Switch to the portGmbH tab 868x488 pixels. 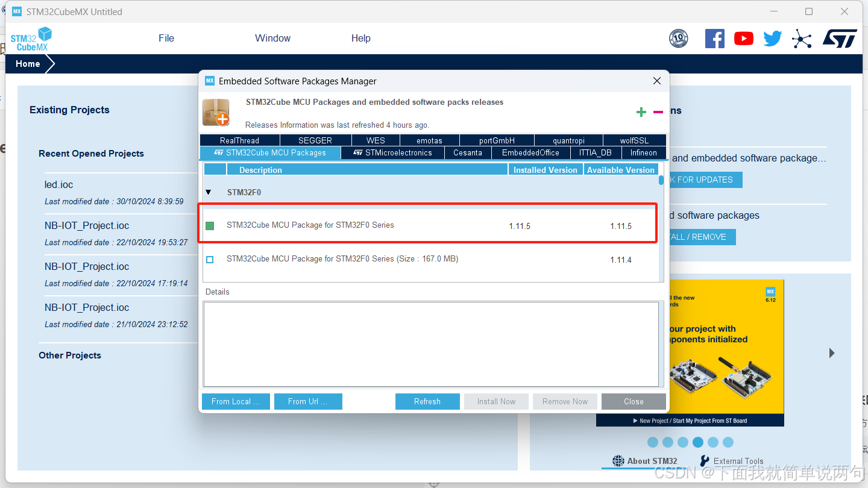(497, 140)
